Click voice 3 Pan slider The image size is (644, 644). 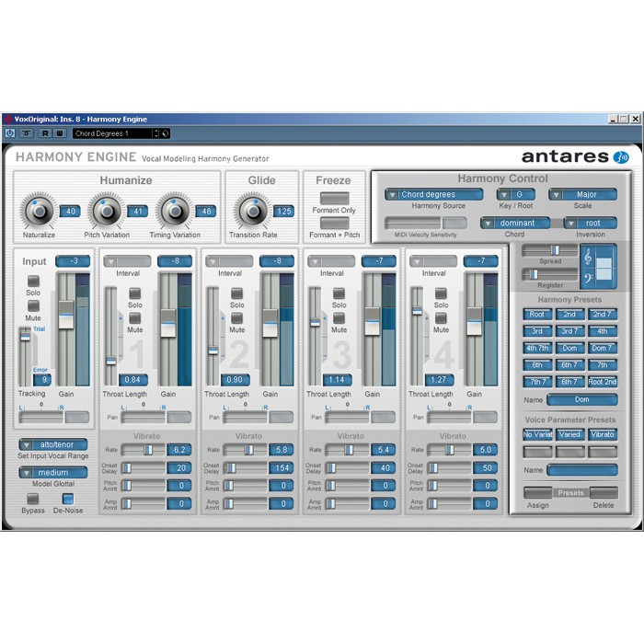[348, 418]
